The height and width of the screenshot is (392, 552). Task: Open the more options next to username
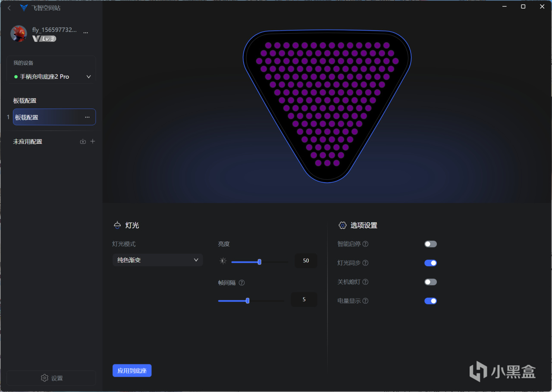point(85,32)
